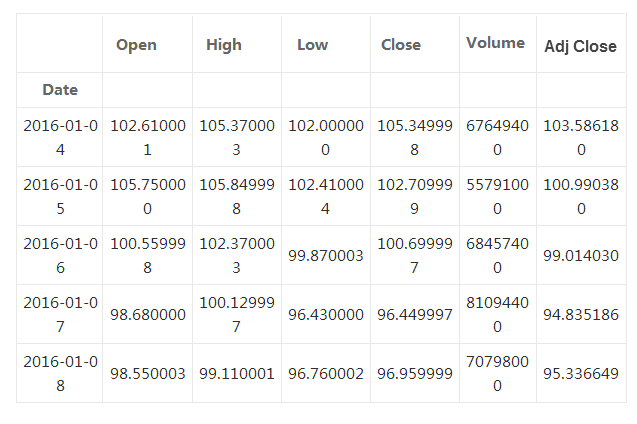This screenshot has height=424, width=637.
Task: Click Volume value 70798000
Action: click(x=496, y=373)
